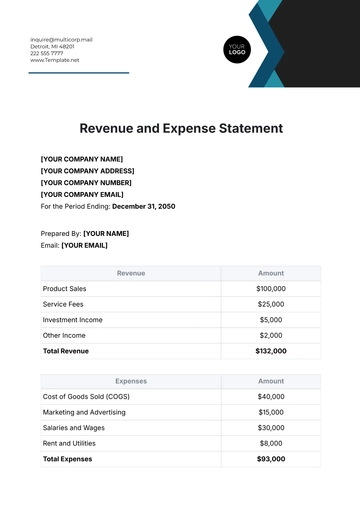
Task: Click the [YOUR COMPANY ADDRESS] placeholder
Action: (x=87, y=171)
